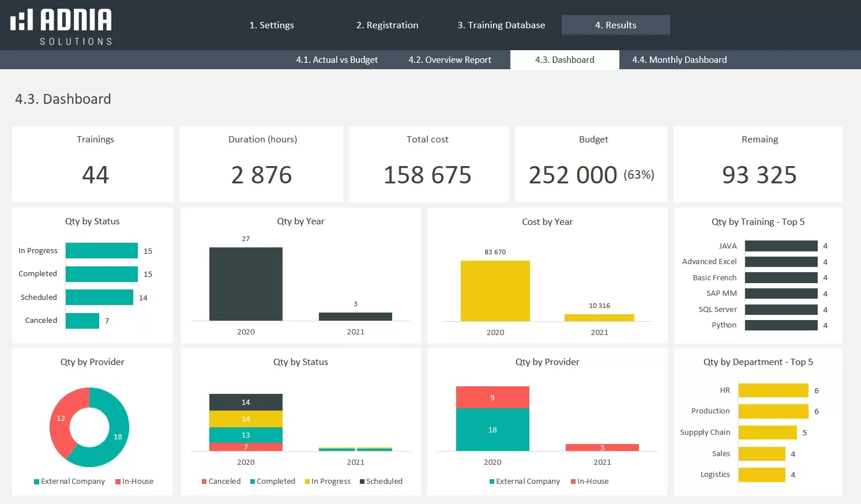This screenshot has height=504, width=861.
Task: Select the Trainings card value 44
Action: point(95,175)
